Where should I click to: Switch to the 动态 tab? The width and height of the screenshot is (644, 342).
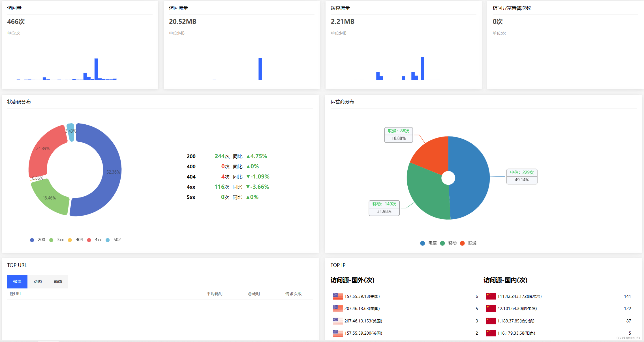pos(38,282)
